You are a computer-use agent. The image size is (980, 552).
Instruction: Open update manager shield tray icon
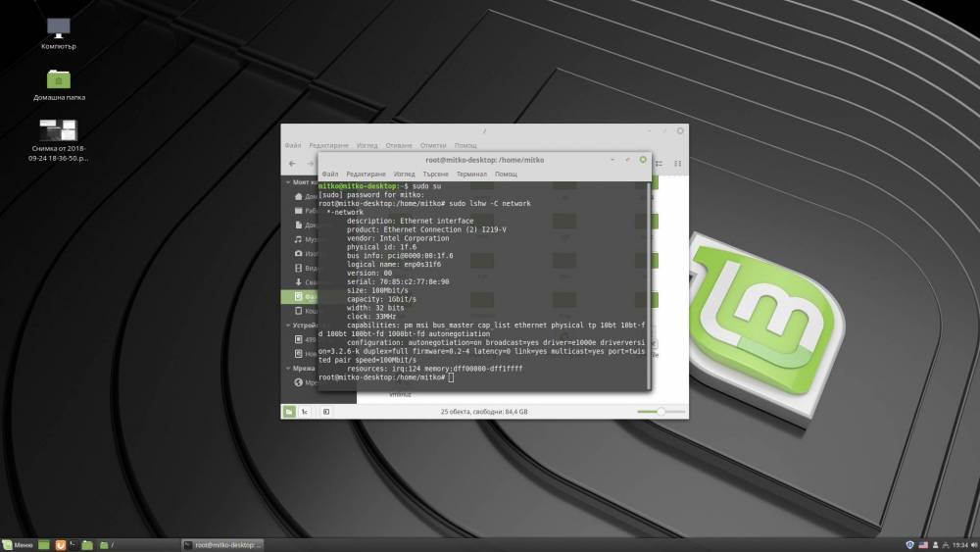click(910, 545)
